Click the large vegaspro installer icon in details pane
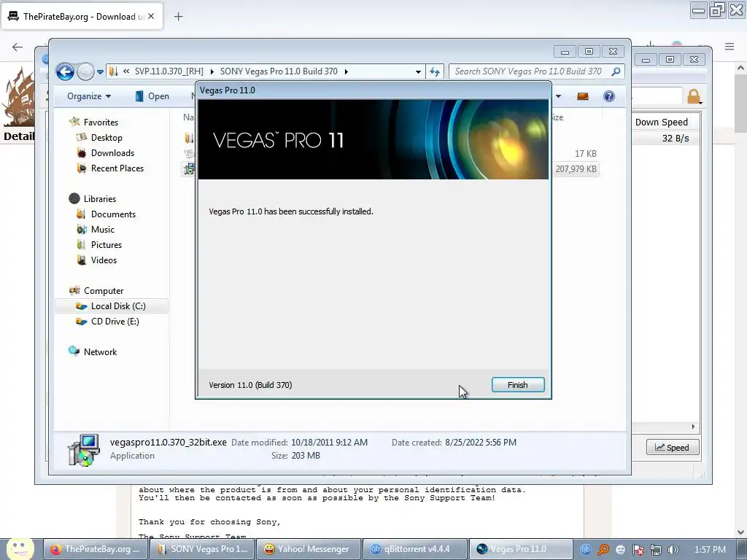Screen dimensions: 747x560 84,449
